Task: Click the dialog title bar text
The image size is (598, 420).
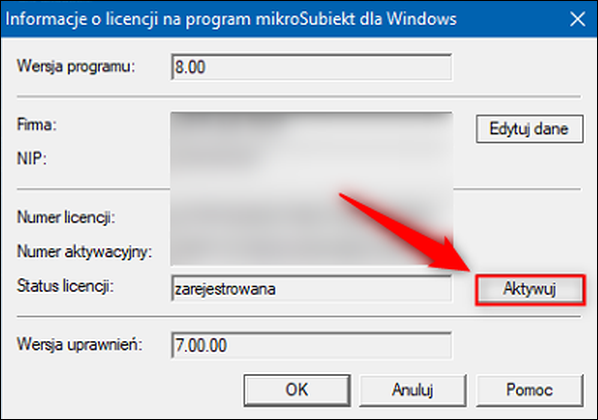Action: 231,19
